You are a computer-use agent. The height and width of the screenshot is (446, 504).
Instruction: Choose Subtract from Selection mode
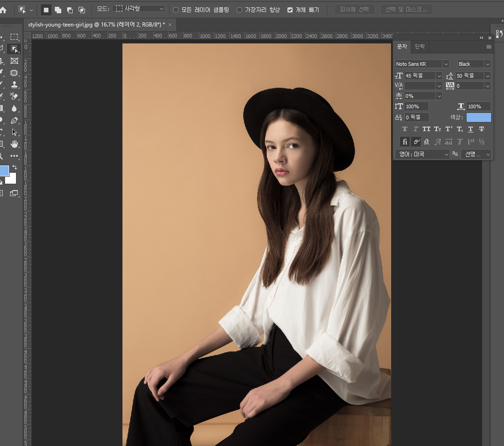click(70, 10)
